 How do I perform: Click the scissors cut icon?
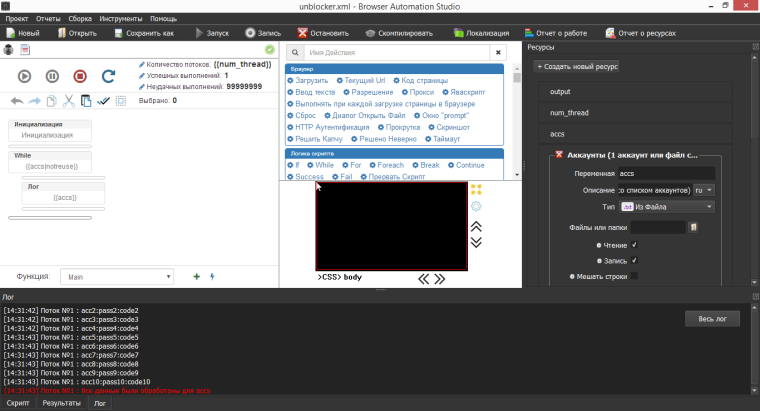tap(68, 101)
